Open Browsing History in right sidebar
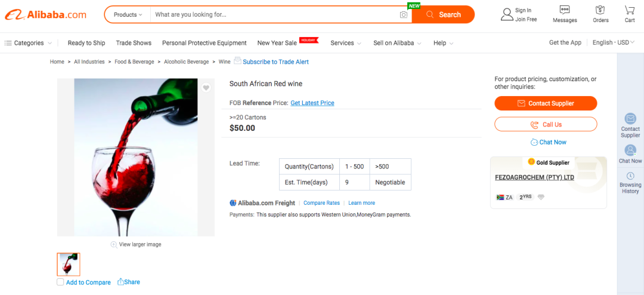 (x=630, y=176)
